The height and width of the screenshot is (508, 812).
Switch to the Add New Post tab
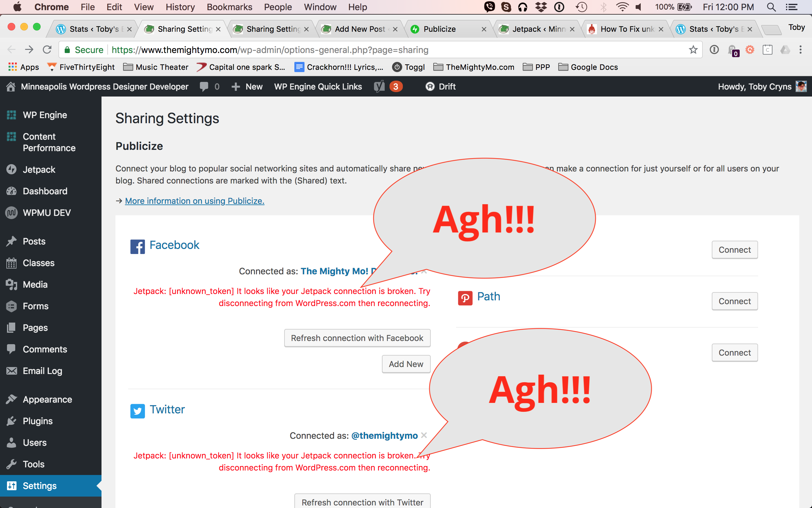tap(360, 29)
